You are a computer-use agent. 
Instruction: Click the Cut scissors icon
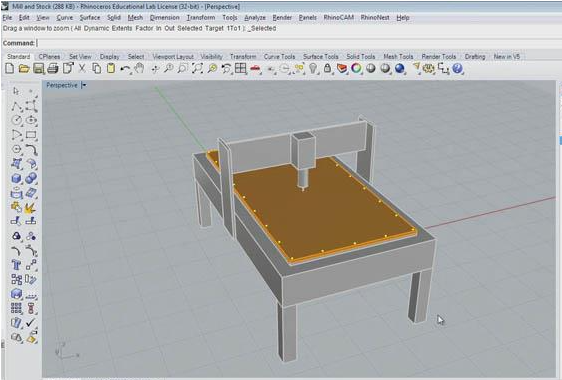[82, 68]
